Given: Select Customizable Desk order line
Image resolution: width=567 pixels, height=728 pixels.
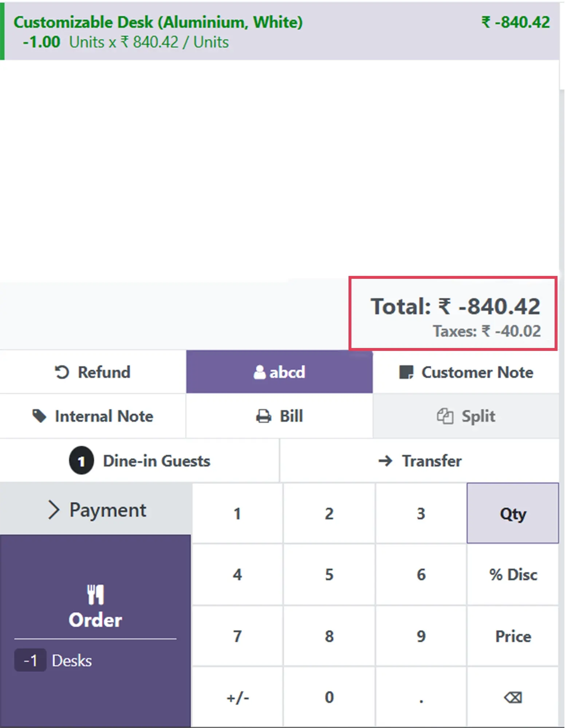Looking at the screenshot, I should point(280,32).
